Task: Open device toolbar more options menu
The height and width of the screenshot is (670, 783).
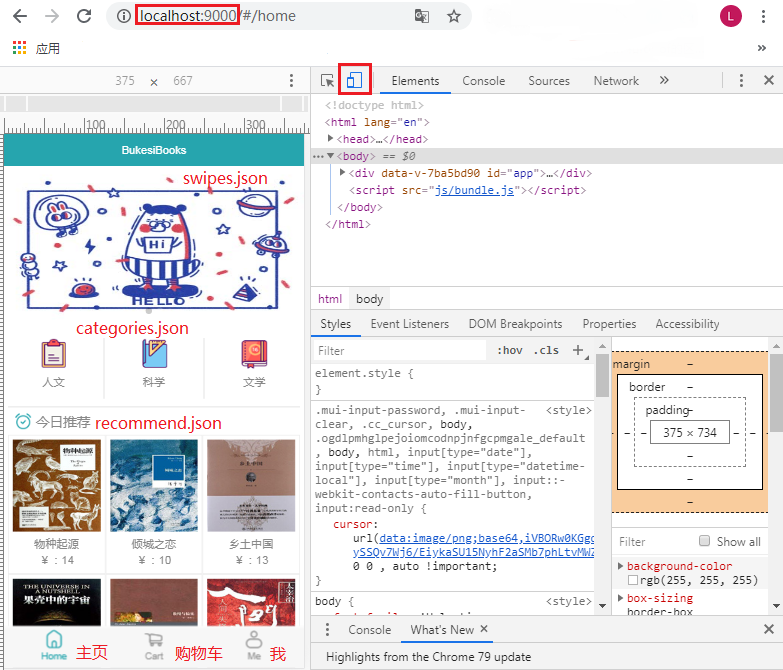Action: coord(291,80)
